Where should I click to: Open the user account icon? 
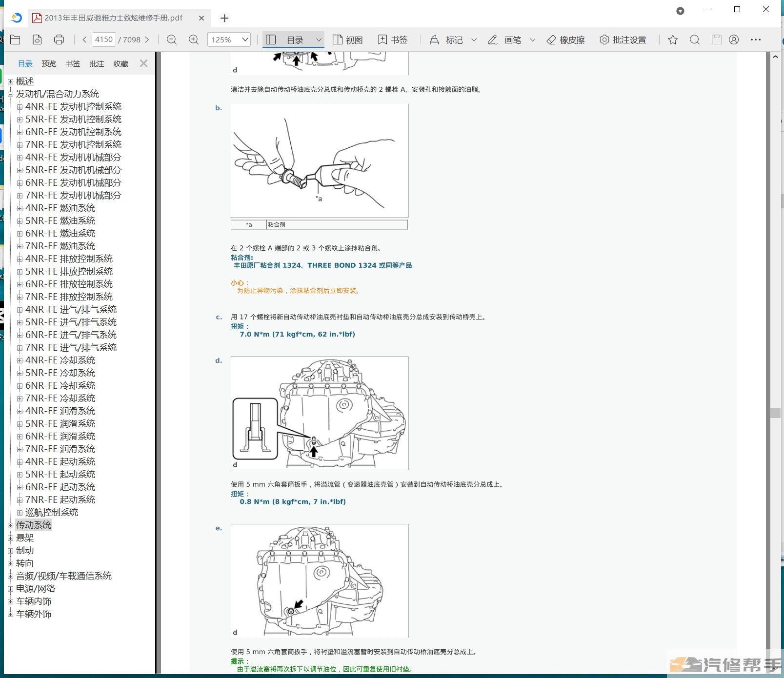pyautogui.click(x=734, y=40)
